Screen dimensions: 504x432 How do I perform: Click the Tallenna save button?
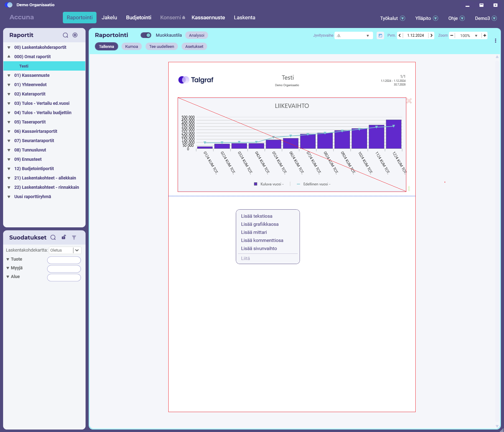[106, 47]
